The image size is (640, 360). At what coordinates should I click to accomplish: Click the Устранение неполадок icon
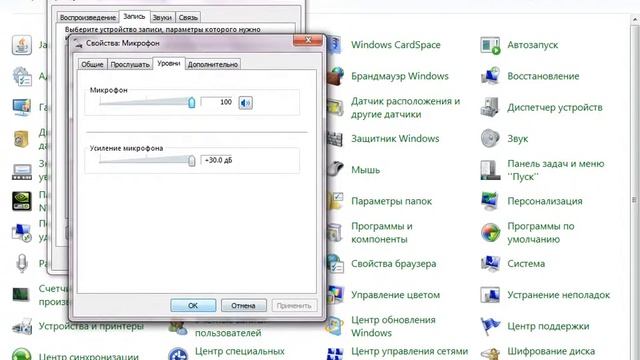point(490,295)
